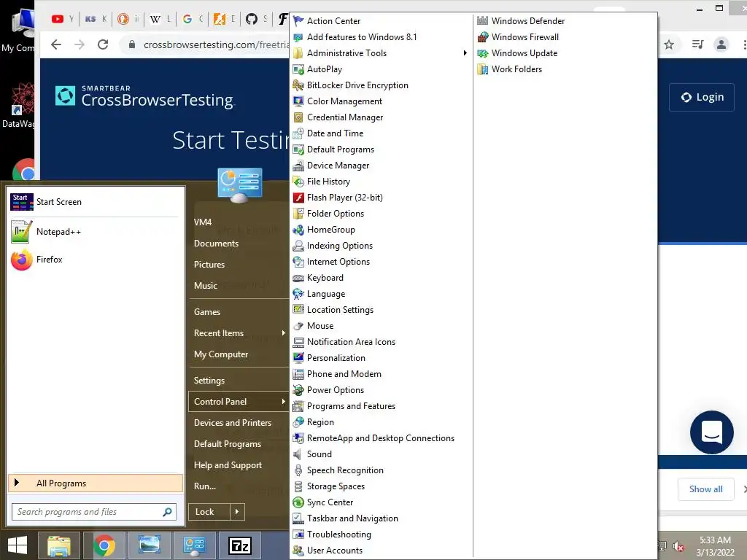This screenshot has height=560, width=747.
Task: Open the Lock options arrow
Action: tap(237, 512)
